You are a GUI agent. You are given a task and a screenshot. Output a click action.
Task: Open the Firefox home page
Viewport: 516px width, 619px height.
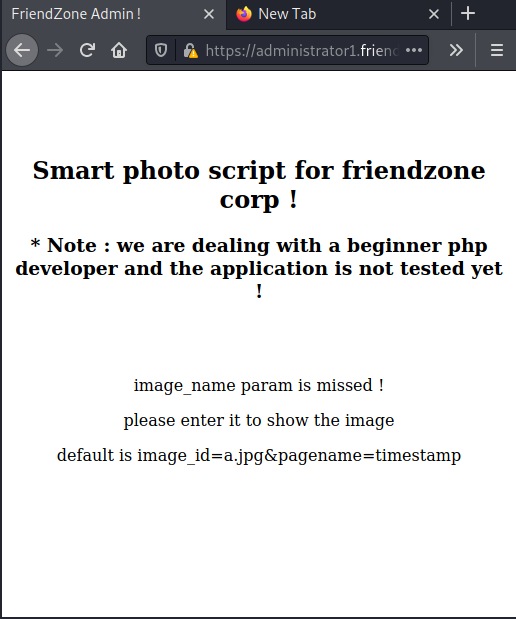tap(119, 50)
